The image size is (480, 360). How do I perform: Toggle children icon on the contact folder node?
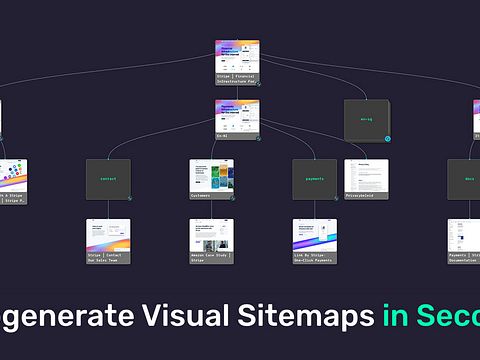(x=130, y=198)
